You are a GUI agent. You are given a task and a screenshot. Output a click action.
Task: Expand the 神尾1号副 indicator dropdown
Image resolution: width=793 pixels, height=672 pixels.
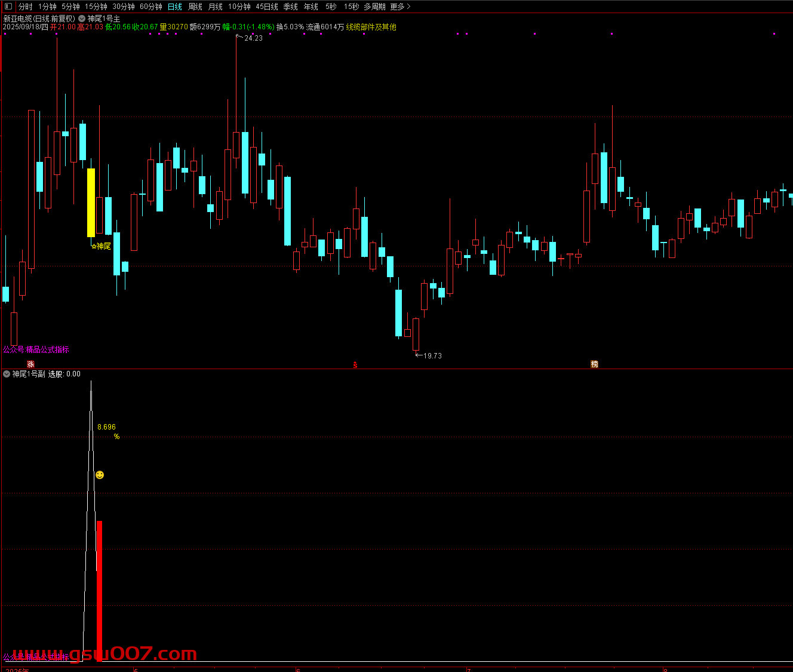coord(7,374)
